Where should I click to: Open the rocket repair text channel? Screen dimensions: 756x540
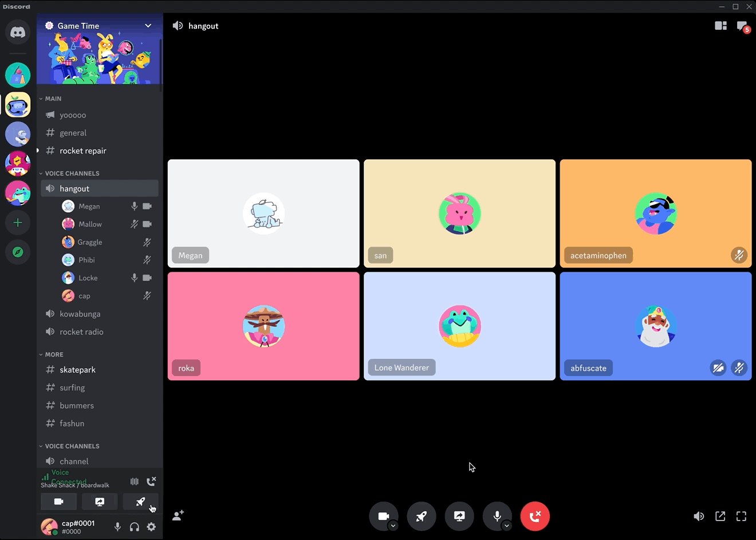[83, 150]
